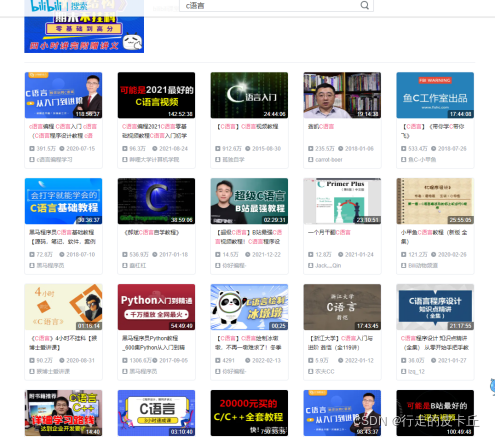Open title 《C语言》4小时不挂科
Screen dimensions: 495x437
(x=63, y=343)
